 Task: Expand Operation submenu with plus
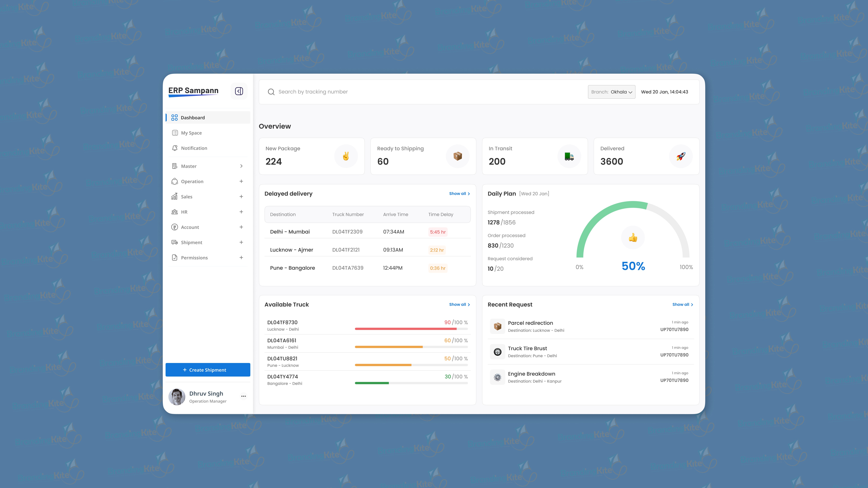coord(241,181)
